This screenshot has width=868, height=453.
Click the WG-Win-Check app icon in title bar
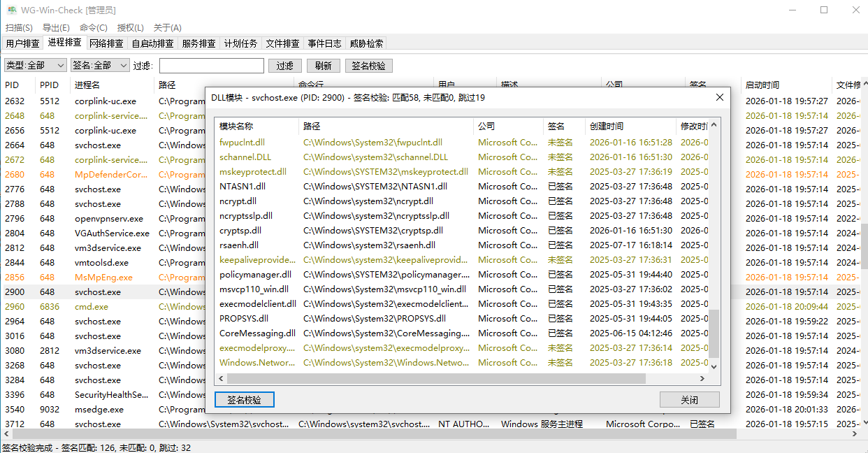coord(12,10)
